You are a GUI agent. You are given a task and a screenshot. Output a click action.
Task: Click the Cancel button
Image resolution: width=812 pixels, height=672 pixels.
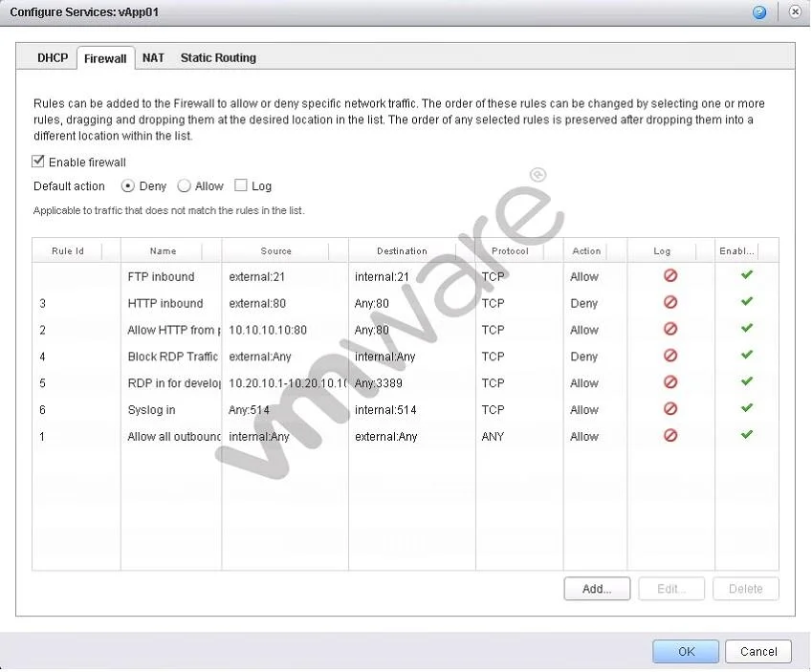pos(758,651)
